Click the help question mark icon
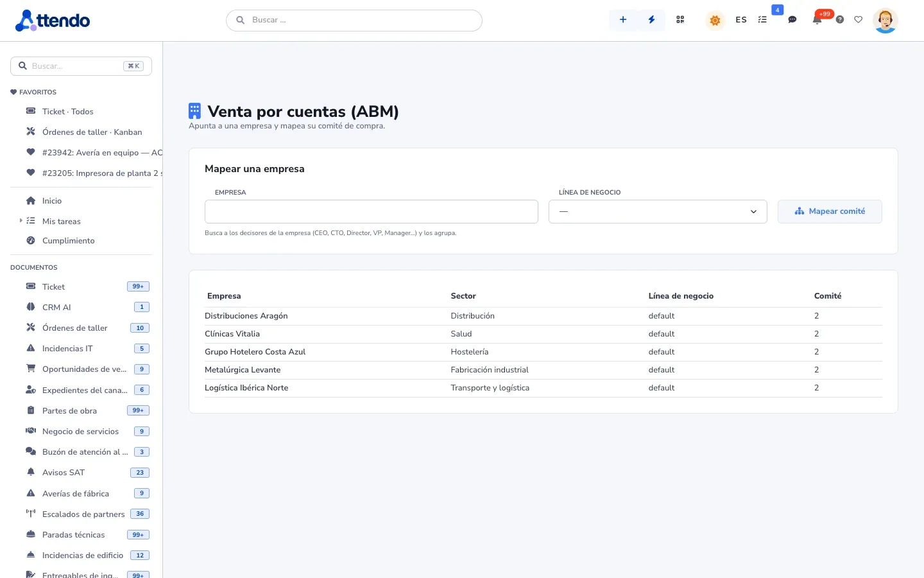 pyautogui.click(x=840, y=20)
